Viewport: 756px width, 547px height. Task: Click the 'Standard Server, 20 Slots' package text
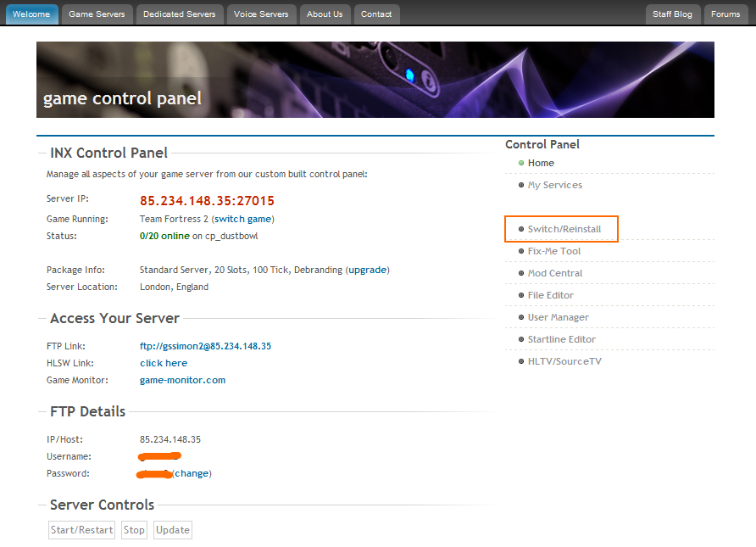coord(194,271)
